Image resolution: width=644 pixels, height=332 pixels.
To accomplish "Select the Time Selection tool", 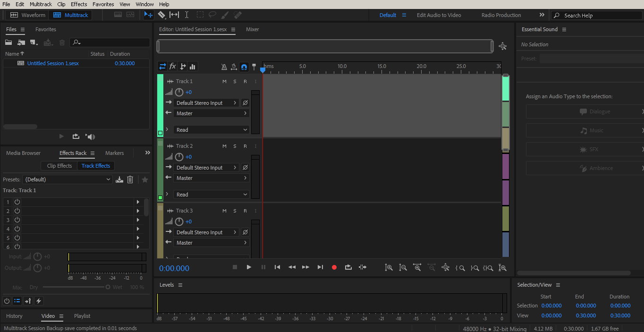I will [187, 15].
